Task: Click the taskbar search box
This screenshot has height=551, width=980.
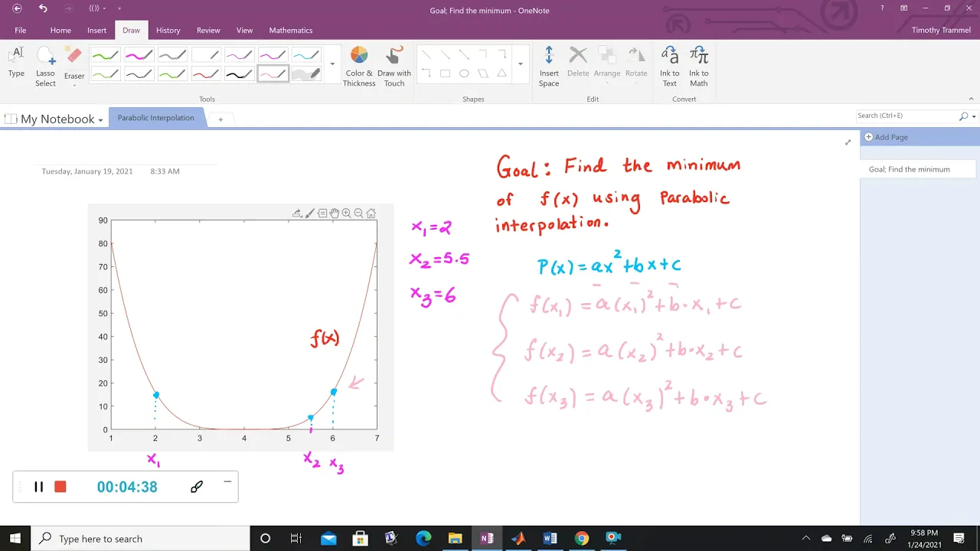Action: (141, 539)
